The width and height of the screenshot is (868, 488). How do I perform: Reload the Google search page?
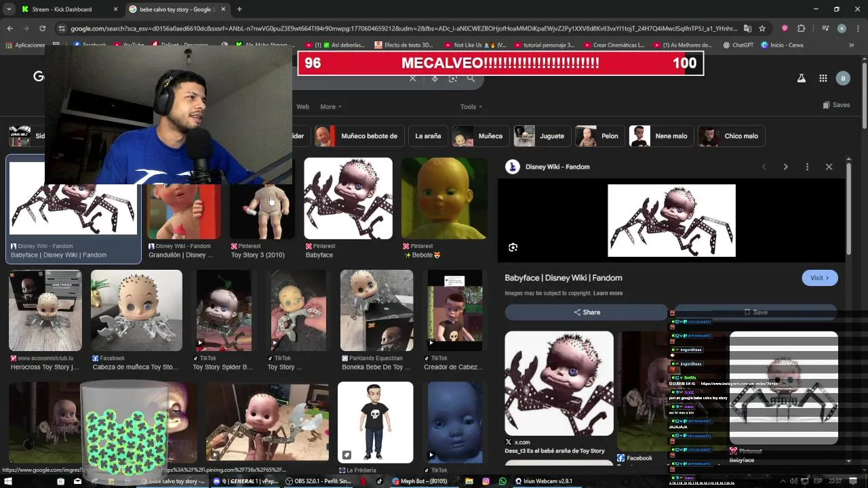point(42,28)
